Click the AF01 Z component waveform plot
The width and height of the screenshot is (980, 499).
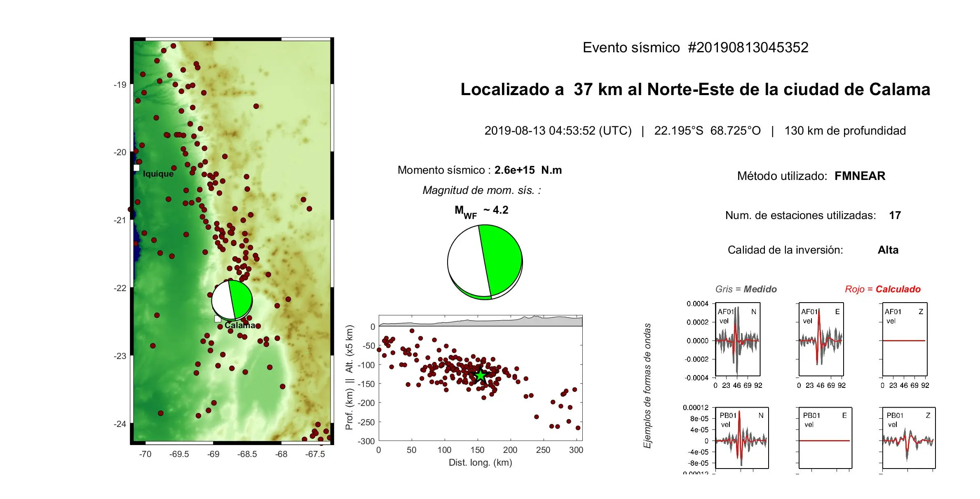(905, 340)
